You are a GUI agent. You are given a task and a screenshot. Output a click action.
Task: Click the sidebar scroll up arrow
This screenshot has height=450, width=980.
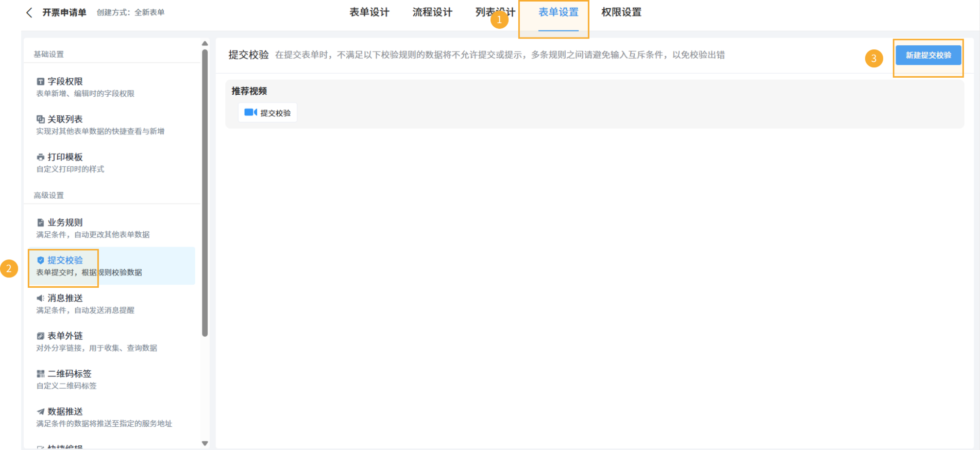pyautogui.click(x=205, y=44)
